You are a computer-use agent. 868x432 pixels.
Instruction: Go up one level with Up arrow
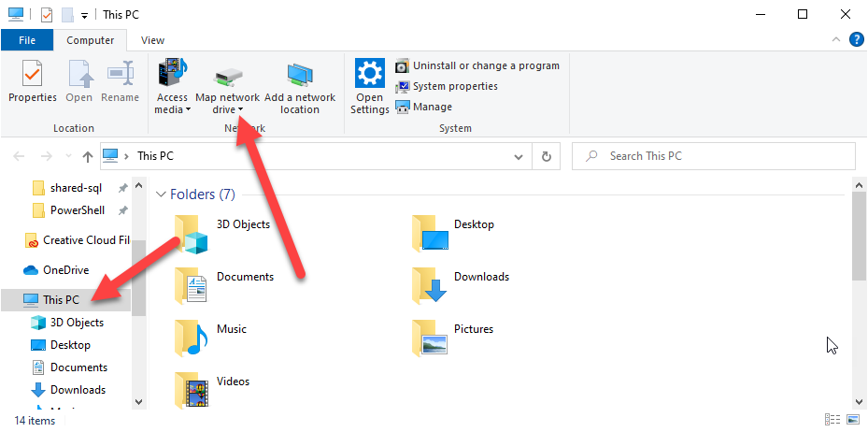click(x=88, y=157)
